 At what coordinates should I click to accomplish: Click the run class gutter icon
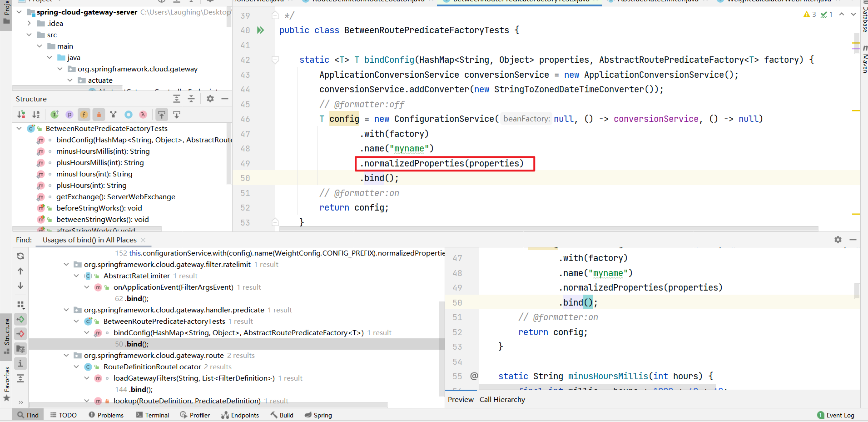point(260,30)
